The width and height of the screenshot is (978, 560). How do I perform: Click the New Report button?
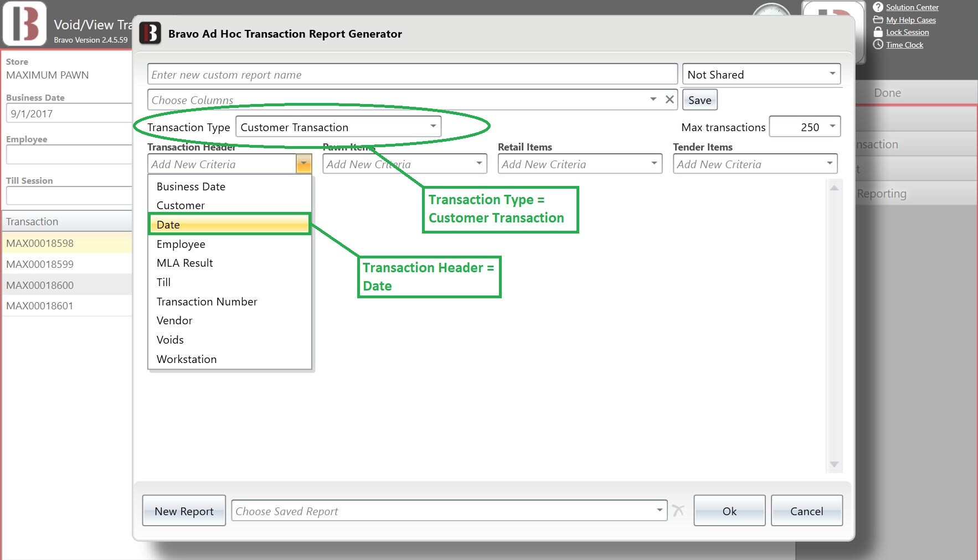[x=184, y=511]
